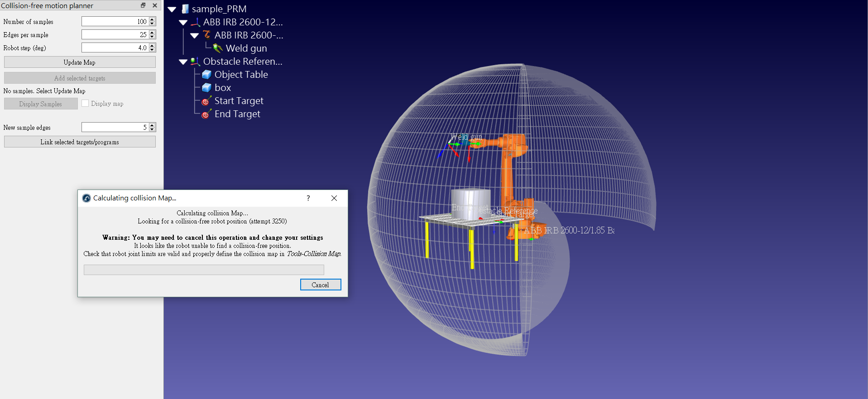Click the Edges per sample field
This screenshot has height=399, width=868.
pyautogui.click(x=115, y=35)
